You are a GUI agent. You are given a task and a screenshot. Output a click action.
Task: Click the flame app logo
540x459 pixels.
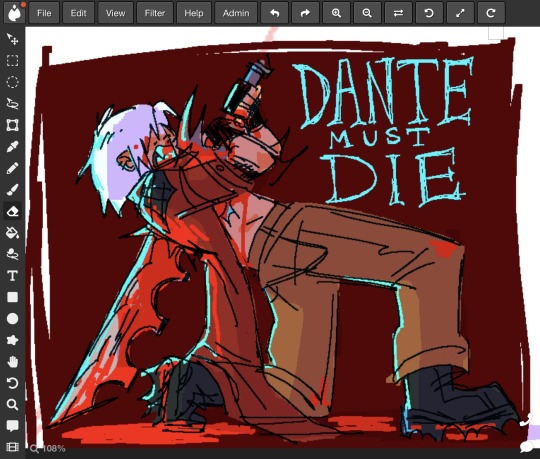14,13
